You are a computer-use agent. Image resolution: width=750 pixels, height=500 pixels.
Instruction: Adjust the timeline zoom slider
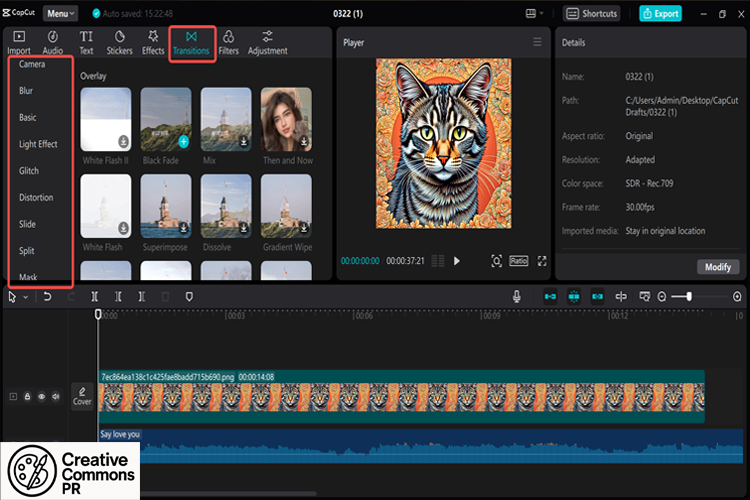click(689, 297)
